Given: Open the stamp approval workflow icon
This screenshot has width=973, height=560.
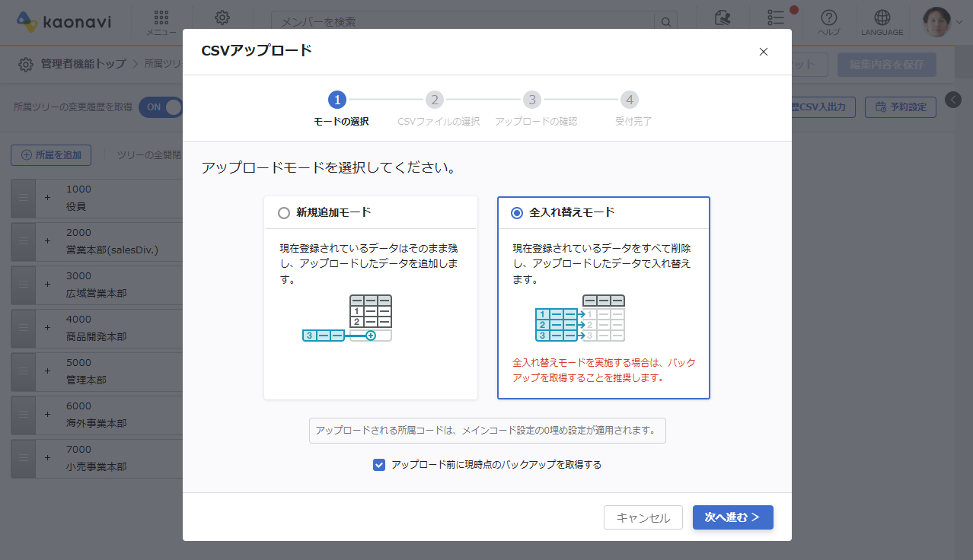Looking at the screenshot, I should pos(723,17).
